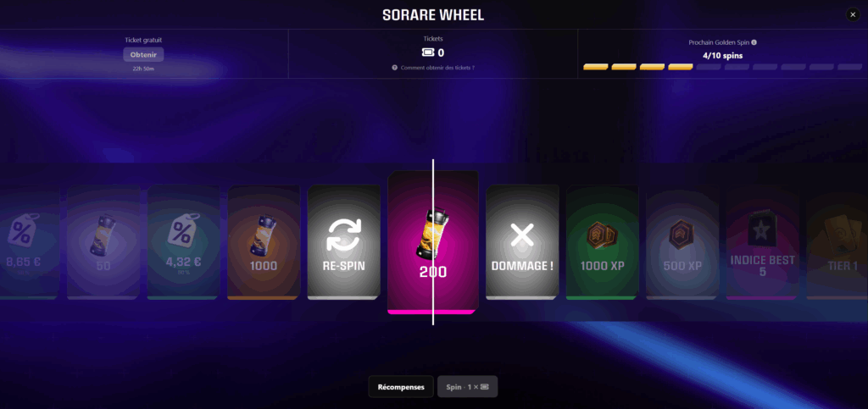Click the ticket icon next to 0

[428, 53]
